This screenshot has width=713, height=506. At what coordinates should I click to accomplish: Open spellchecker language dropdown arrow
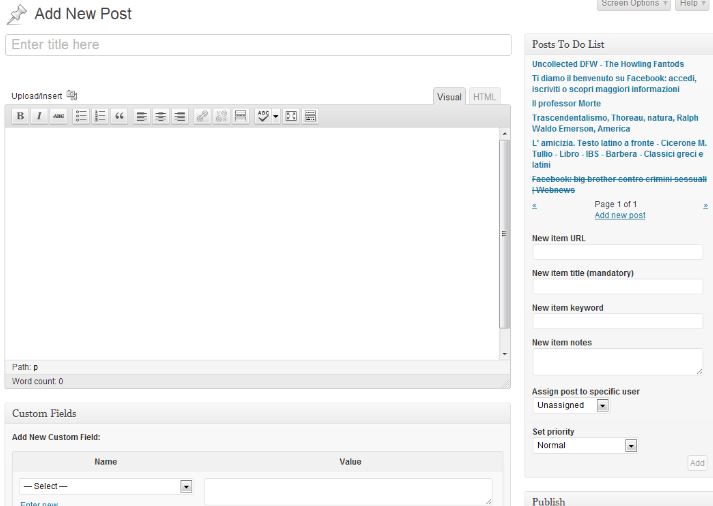276,116
